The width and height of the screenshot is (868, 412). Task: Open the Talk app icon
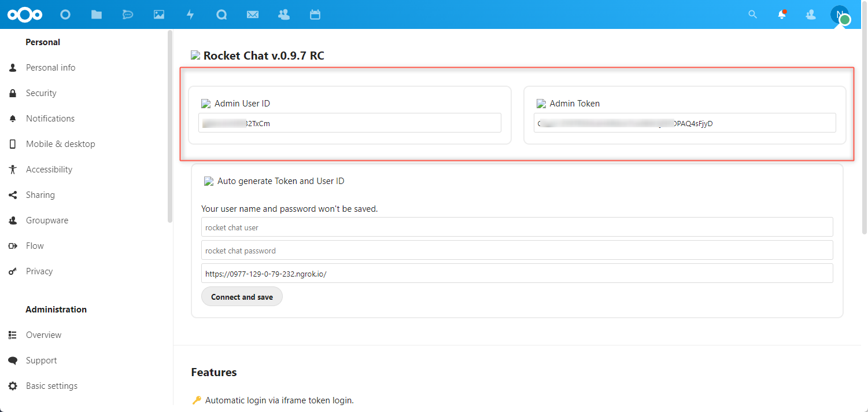point(221,14)
